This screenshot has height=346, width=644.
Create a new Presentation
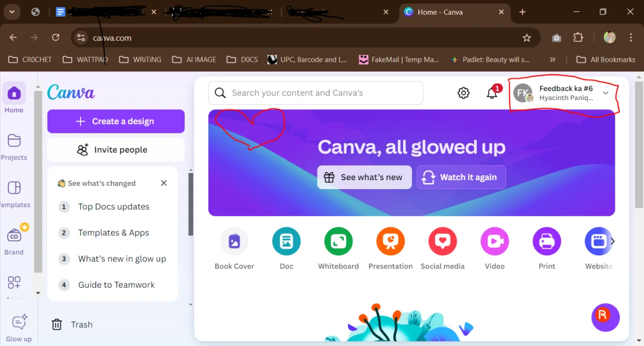(x=390, y=249)
